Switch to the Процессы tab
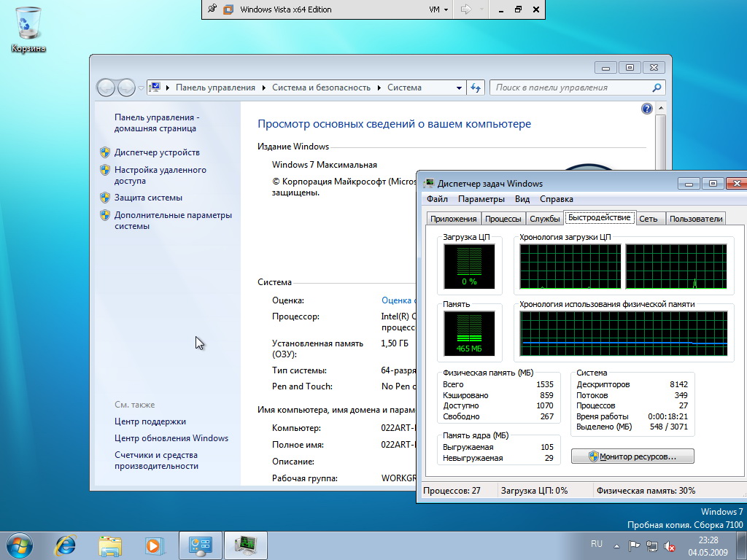 pos(503,219)
